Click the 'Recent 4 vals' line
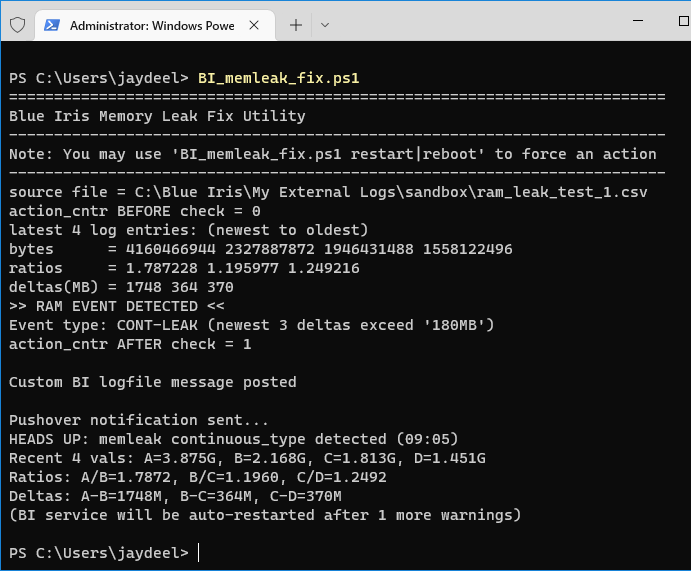Screen dimensions: 691x571 point(247,458)
